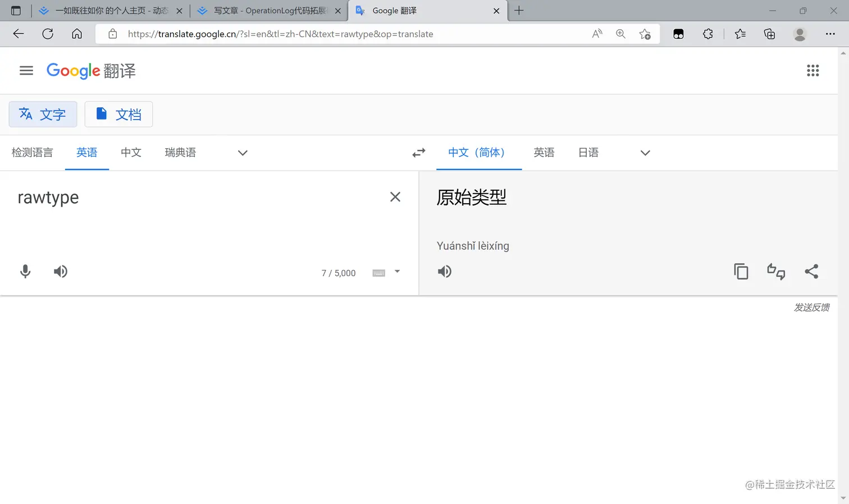Close the 写文章 tab
The width and height of the screenshot is (849, 504).
point(338,11)
